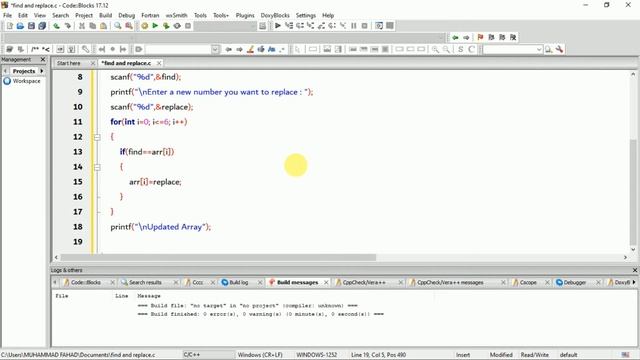Select the Projects management tab

click(x=24, y=71)
